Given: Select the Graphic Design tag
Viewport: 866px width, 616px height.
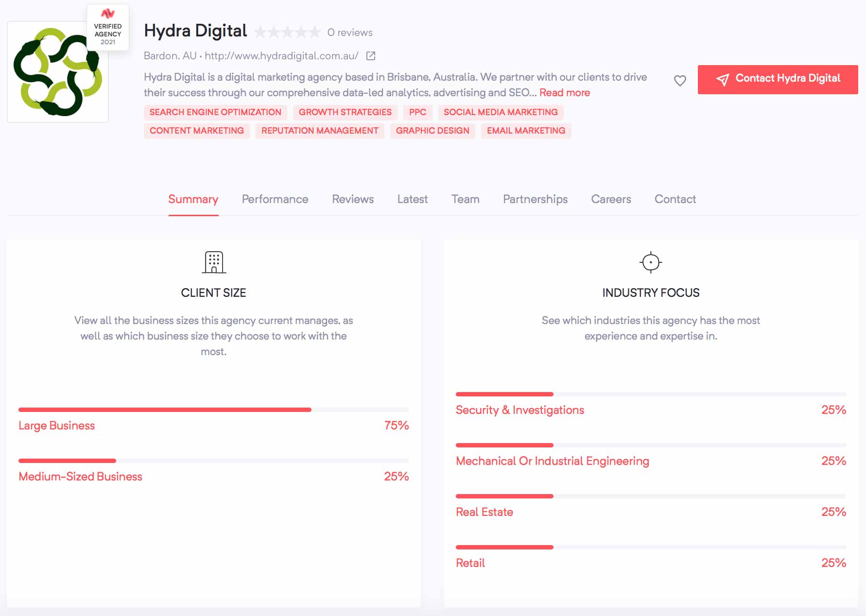Looking at the screenshot, I should tap(433, 131).
